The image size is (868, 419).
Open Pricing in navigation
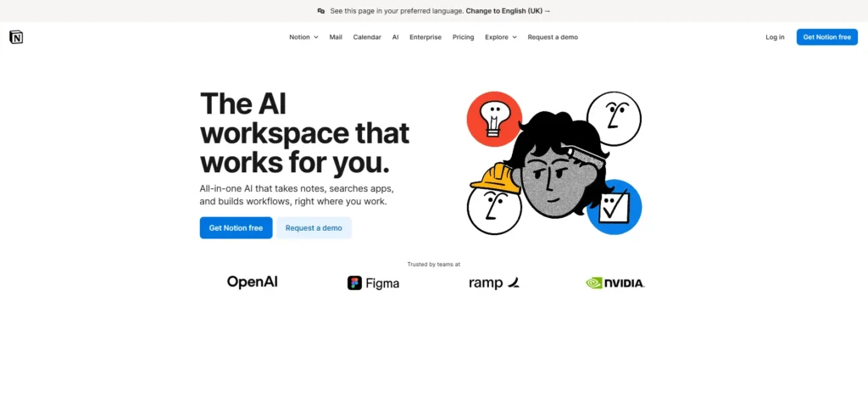click(463, 37)
